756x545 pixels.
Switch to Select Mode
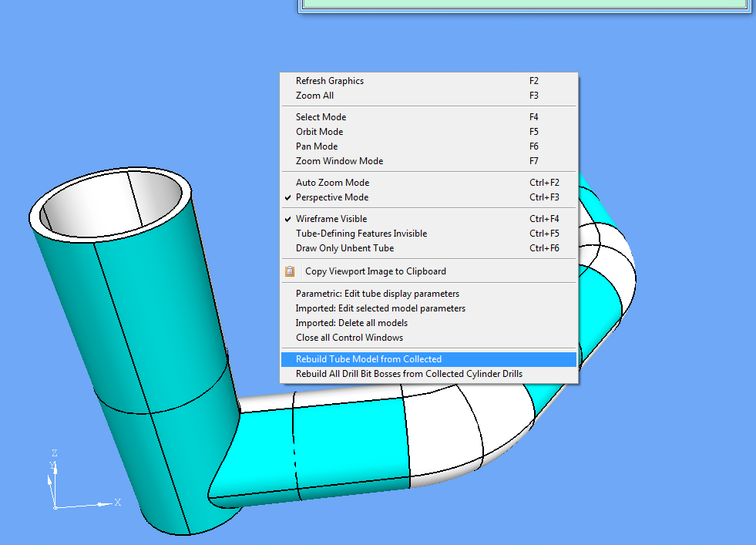(321, 117)
